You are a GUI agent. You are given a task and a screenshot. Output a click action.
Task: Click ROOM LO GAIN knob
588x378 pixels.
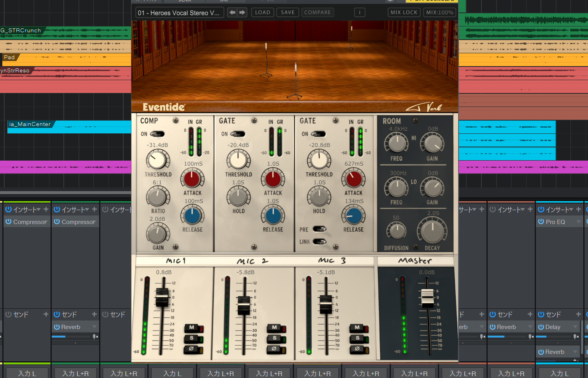click(432, 188)
